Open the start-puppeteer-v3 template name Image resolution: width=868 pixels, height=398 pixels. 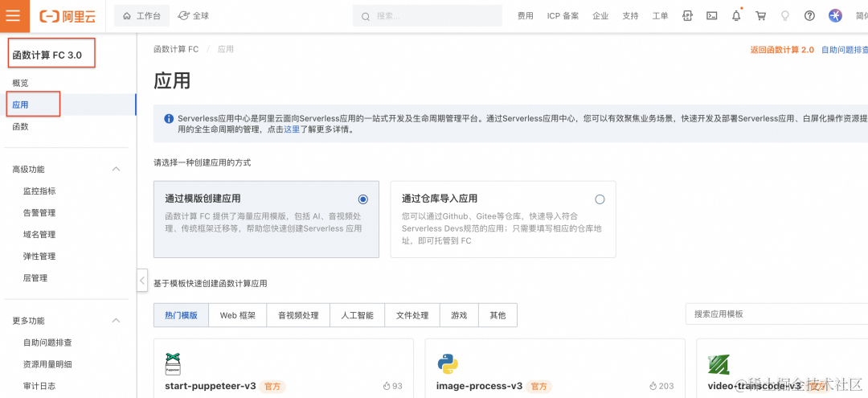click(x=209, y=386)
